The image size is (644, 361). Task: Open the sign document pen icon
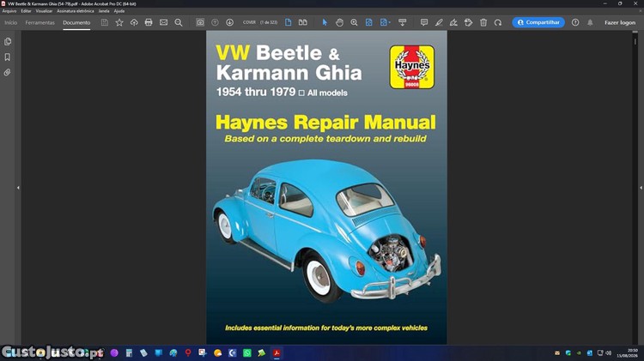point(453,22)
